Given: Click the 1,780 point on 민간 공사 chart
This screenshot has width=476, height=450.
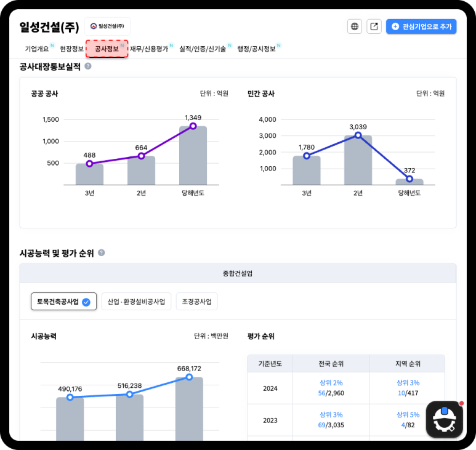Looking at the screenshot, I should coord(307,156).
